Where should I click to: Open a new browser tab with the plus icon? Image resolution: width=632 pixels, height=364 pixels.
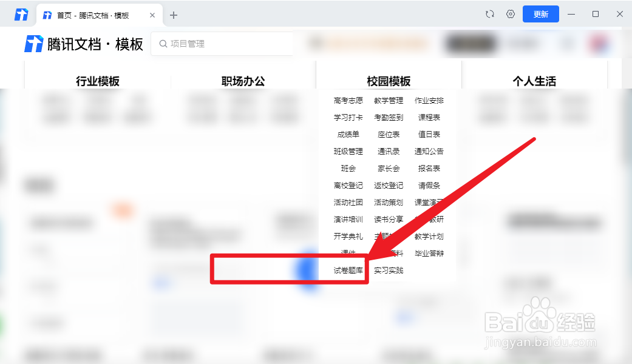pyautogui.click(x=174, y=14)
